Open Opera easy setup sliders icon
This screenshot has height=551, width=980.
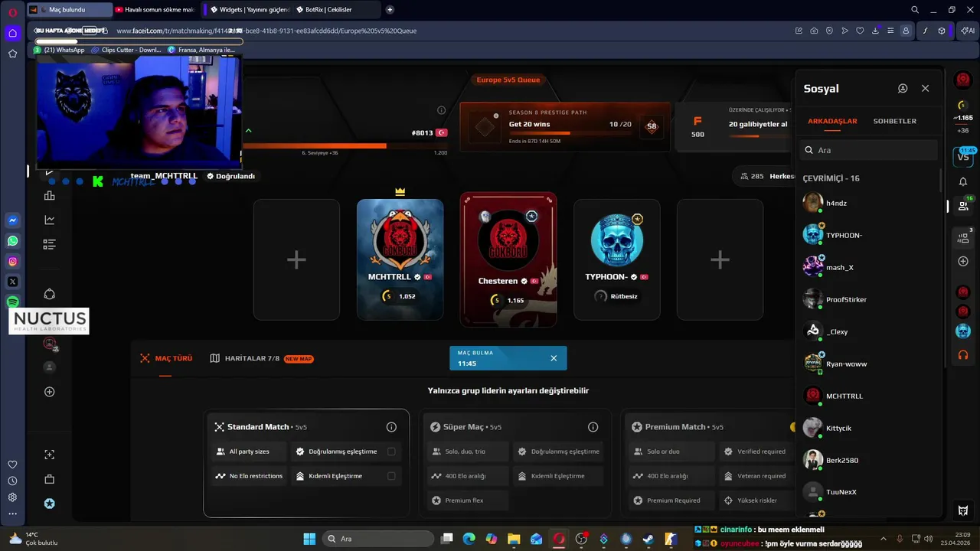[890, 31]
